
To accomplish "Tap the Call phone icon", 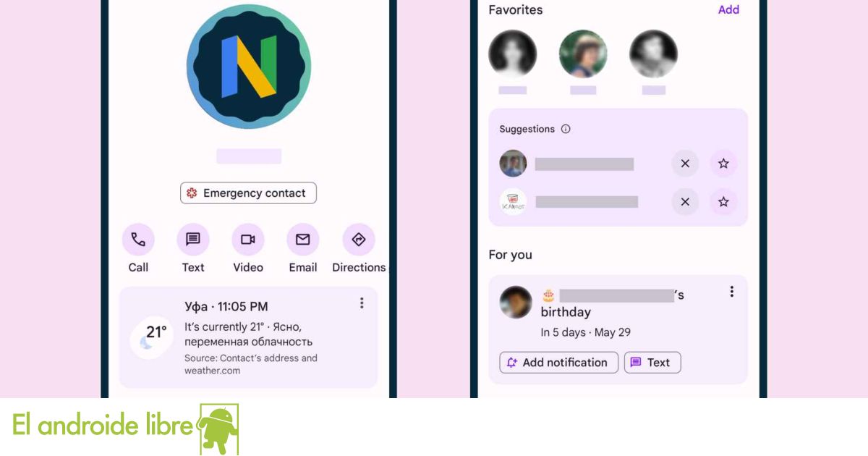I will pyautogui.click(x=138, y=240).
